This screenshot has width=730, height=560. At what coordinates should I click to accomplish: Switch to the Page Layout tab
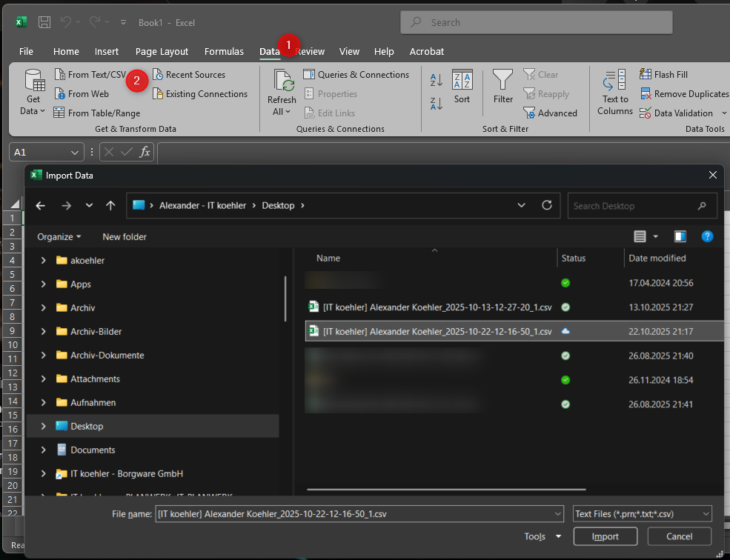coord(162,52)
